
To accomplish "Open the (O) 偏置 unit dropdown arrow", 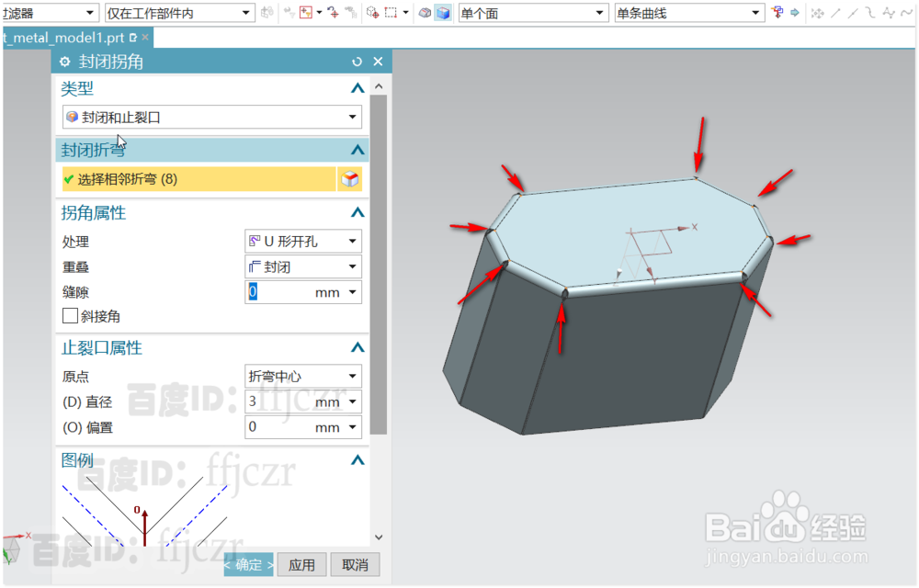I will point(352,427).
